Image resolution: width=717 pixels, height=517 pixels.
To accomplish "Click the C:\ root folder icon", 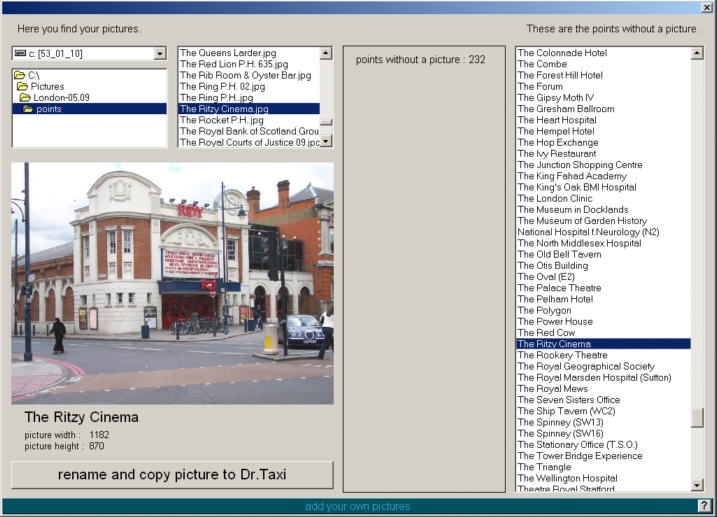I will click(x=19, y=76).
